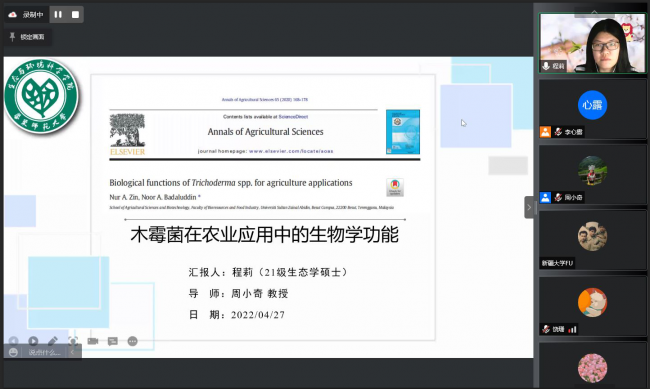Click the muted microphone icon for 李心露
The width and height of the screenshot is (650, 389).
tap(558, 132)
